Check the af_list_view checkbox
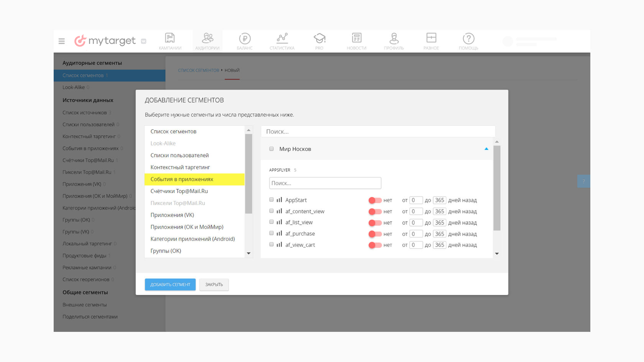Screen dimensions: 644x362 pyautogui.click(x=271, y=222)
